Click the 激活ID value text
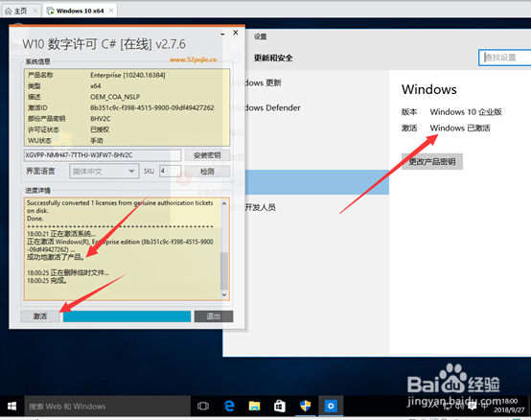 [x=152, y=107]
